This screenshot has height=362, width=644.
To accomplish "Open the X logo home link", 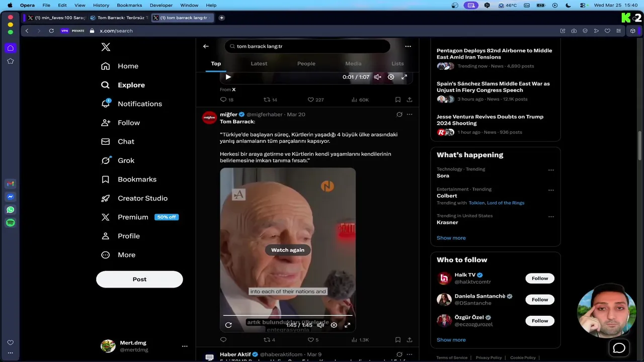I will click(106, 47).
